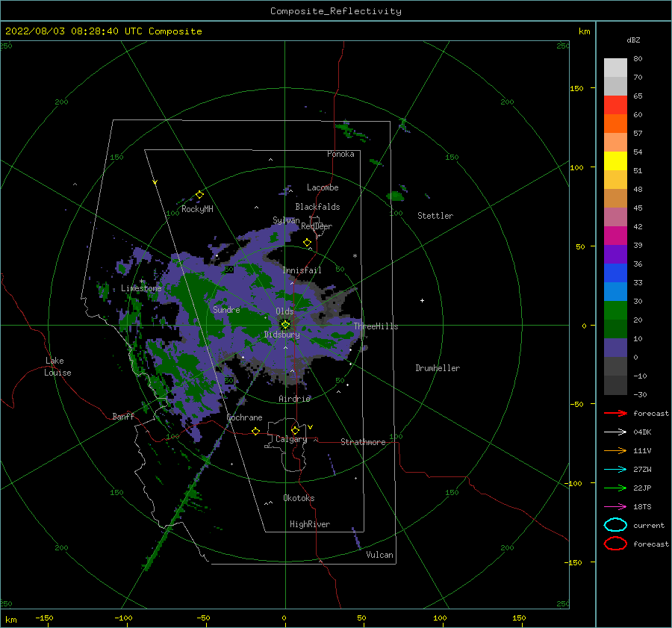Click the Lacombe label
The image size is (672, 628).
point(323,187)
